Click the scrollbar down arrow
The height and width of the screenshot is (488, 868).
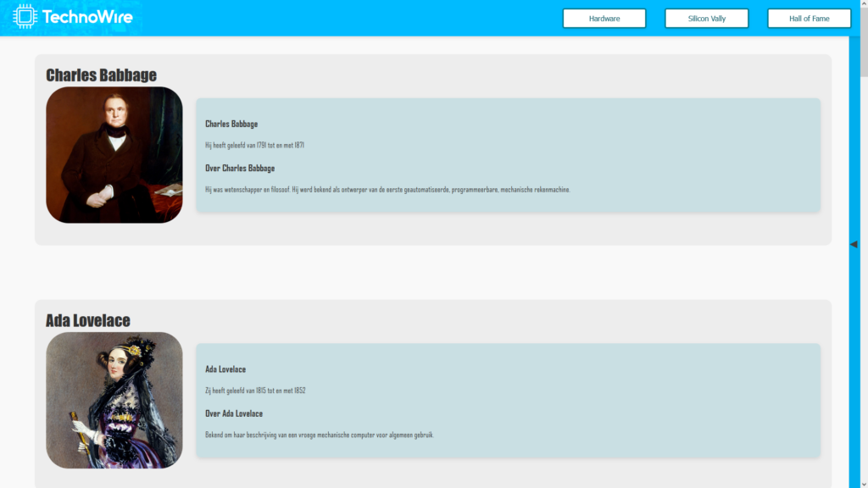coord(863,482)
